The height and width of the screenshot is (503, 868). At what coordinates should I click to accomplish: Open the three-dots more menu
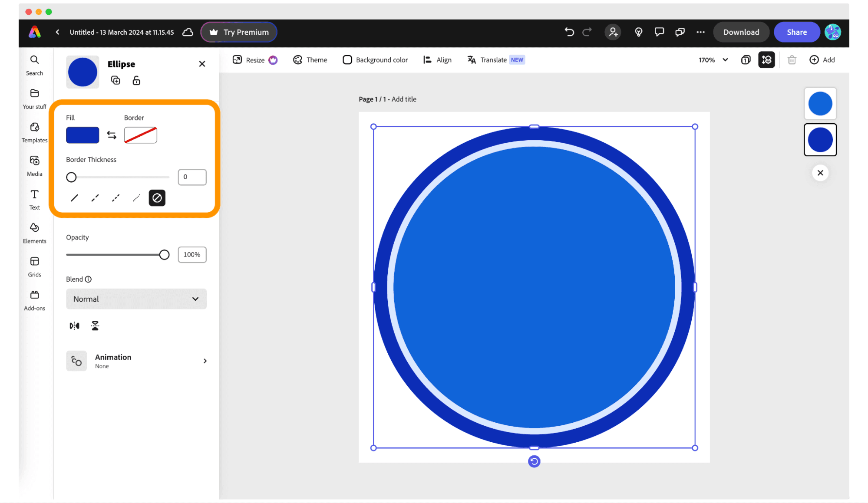[x=700, y=32]
